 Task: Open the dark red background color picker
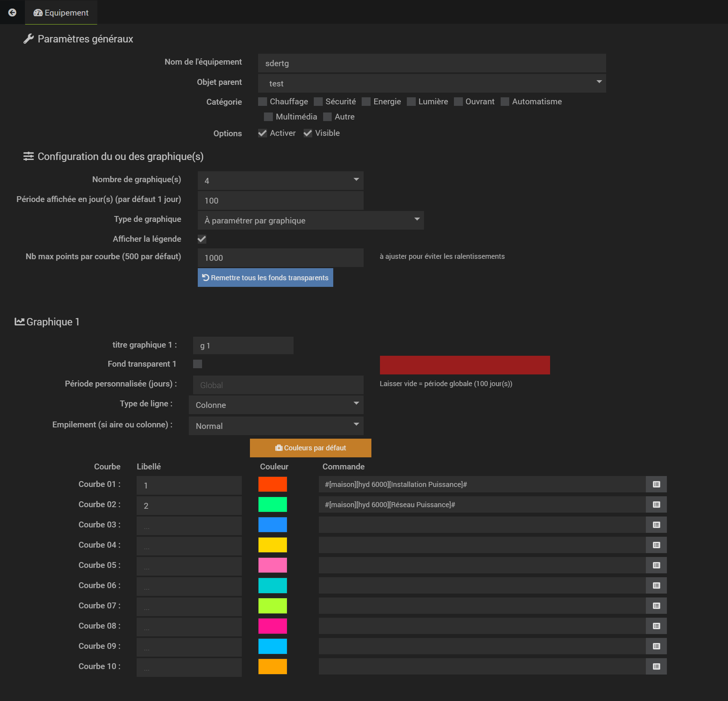pyautogui.click(x=465, y=365)
